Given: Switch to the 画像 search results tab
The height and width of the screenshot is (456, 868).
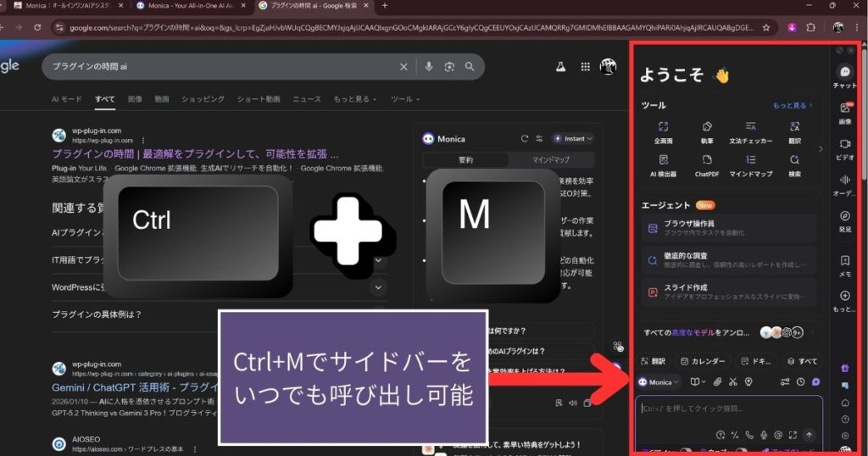Looking at the screenshot, I should pyautogui.click(x=134, y=99).
